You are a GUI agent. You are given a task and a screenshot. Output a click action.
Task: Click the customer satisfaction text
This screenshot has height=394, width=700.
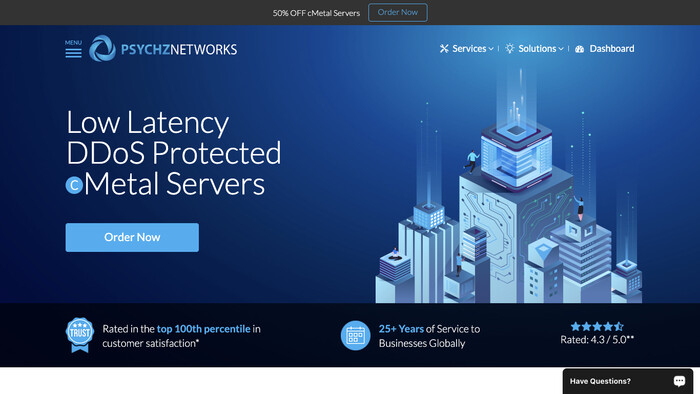[x=150, y=343]
